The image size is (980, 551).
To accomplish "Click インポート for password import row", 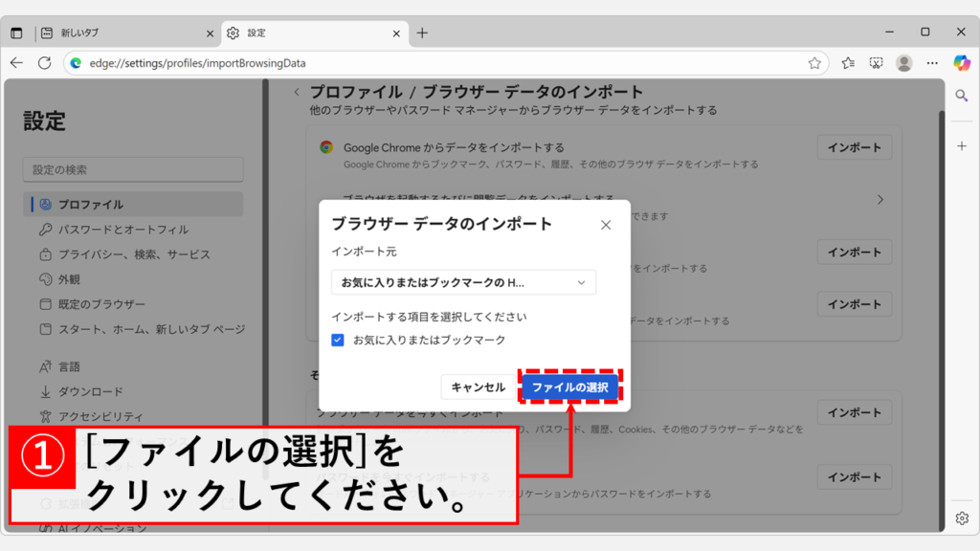I will tap(855, 477).
